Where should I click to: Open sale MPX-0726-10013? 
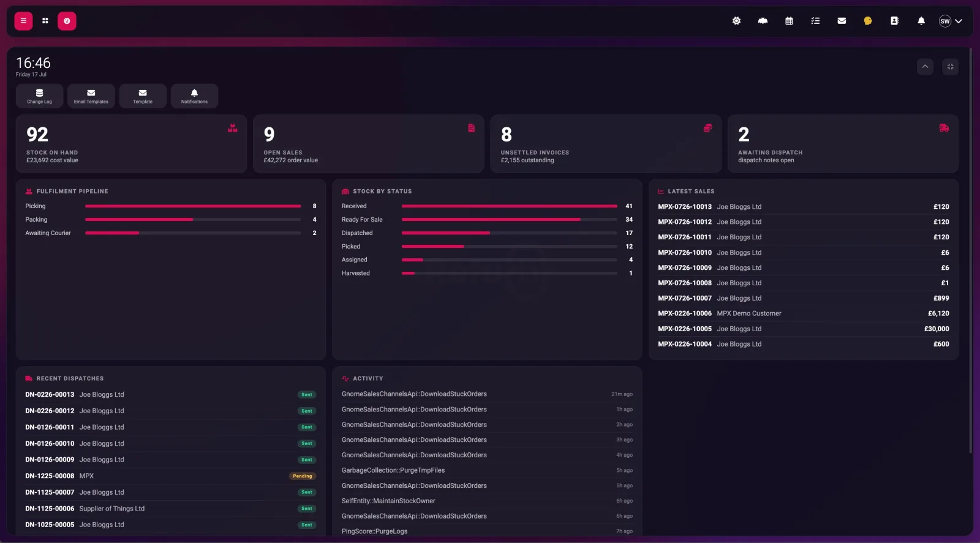tap(804, 207)
